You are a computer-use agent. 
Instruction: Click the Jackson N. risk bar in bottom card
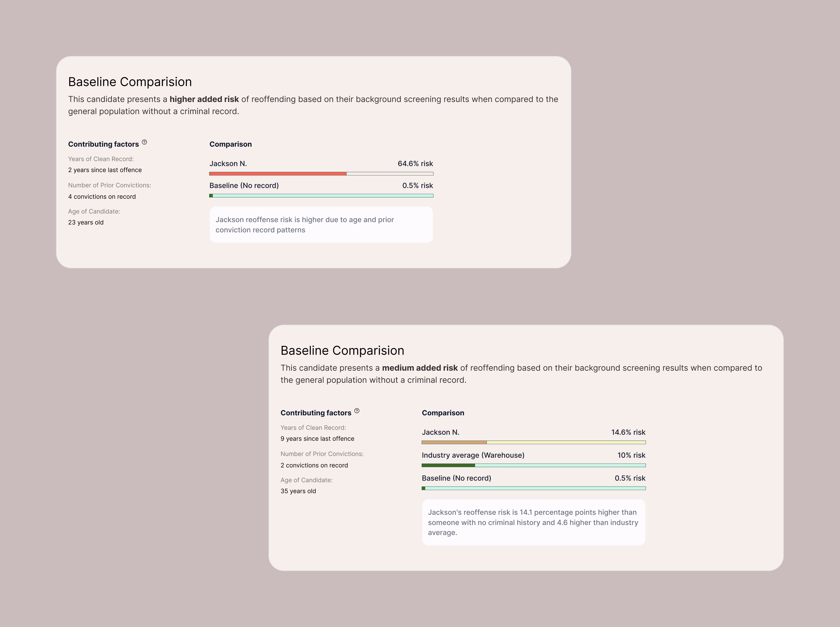(533, 442)
